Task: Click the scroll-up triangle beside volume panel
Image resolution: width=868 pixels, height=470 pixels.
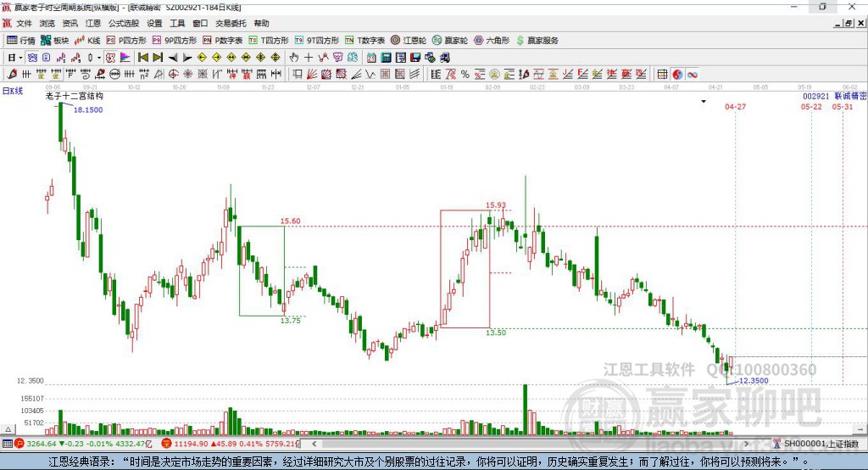Action: 8,429
